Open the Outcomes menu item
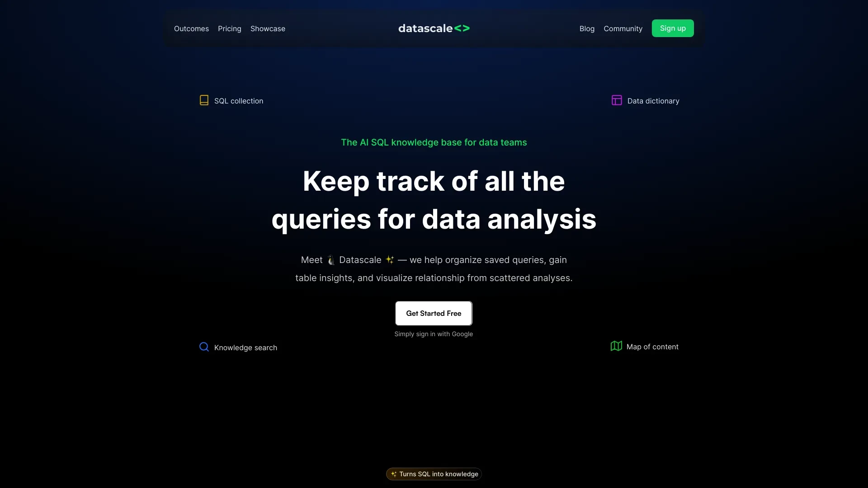The height and width of the screenshot is (488, 868). [191, 28]
